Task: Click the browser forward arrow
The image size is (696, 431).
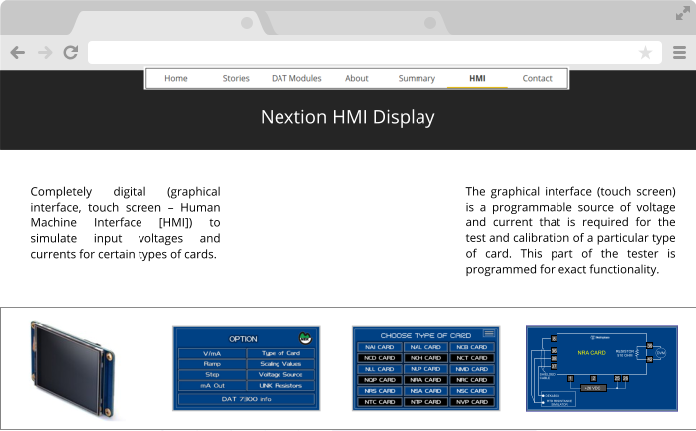Action: (44, 53)
